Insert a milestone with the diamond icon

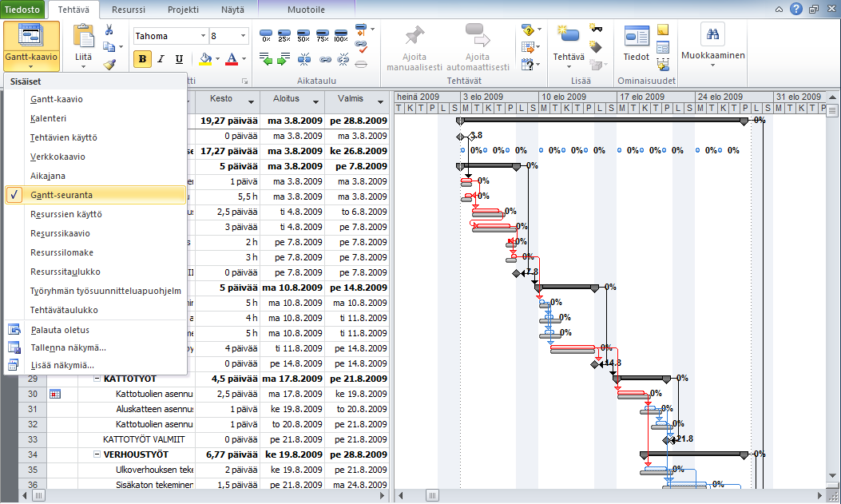[x=595, y=46]
